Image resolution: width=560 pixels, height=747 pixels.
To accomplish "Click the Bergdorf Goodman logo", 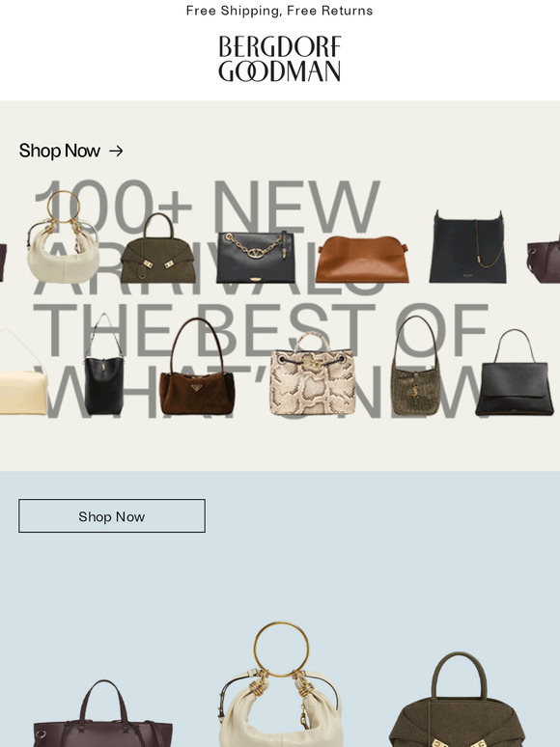I will point(279,59).
